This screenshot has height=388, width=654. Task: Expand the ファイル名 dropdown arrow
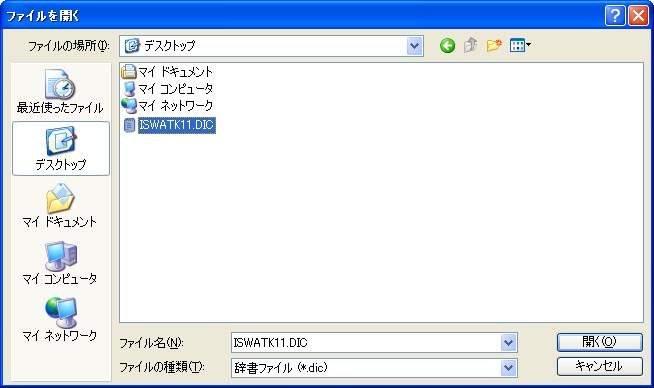508,343
